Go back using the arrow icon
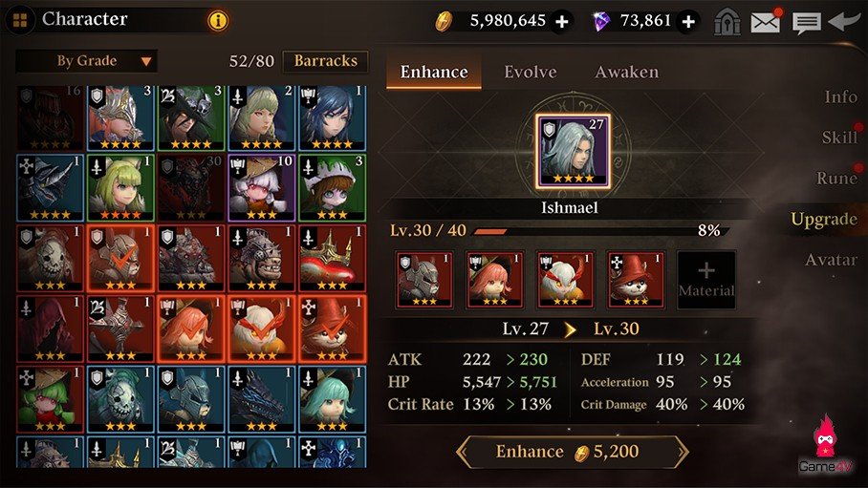 (x=844, y=21)
